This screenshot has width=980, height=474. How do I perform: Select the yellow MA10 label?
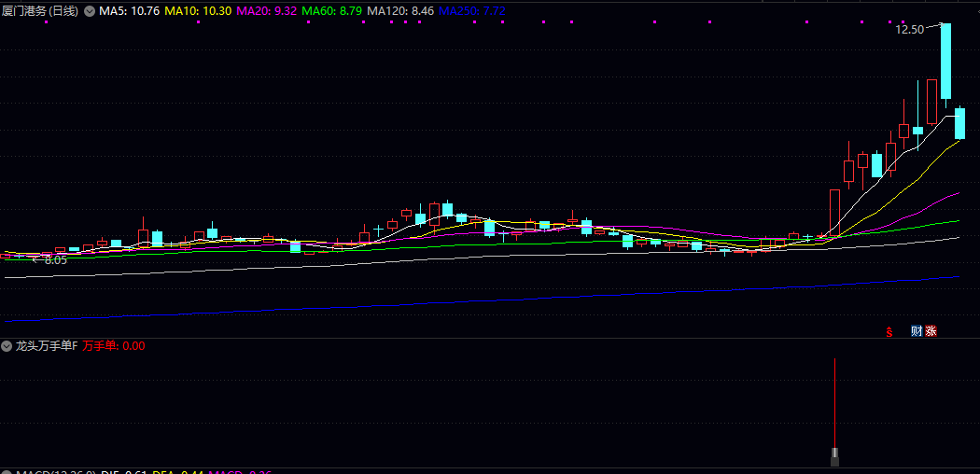coord(198,11)
